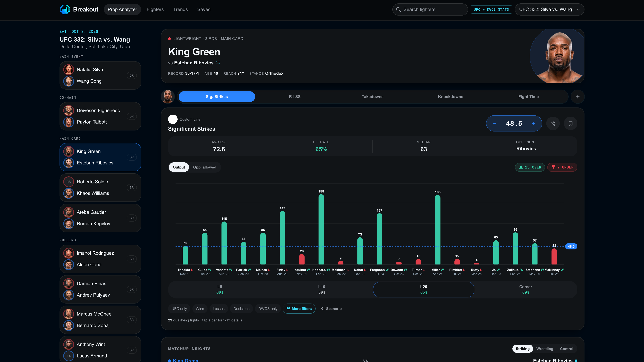Click the share icon next to line stepper

tap(553, 123)
